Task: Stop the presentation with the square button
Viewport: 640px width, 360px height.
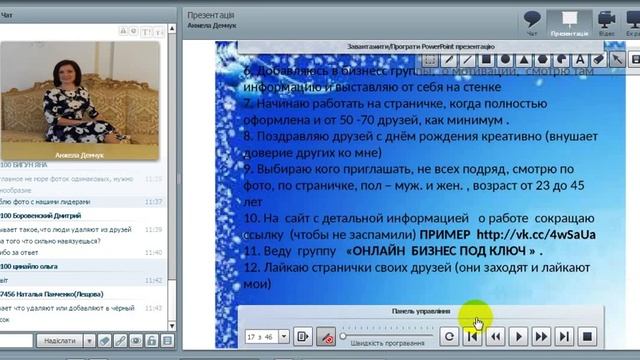Action: [x=587, y=336]
